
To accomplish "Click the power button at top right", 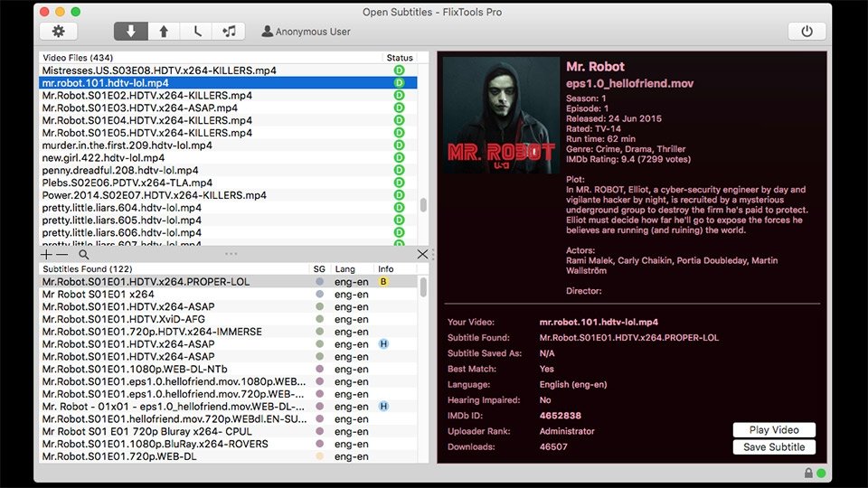I will tap(807, 32).
